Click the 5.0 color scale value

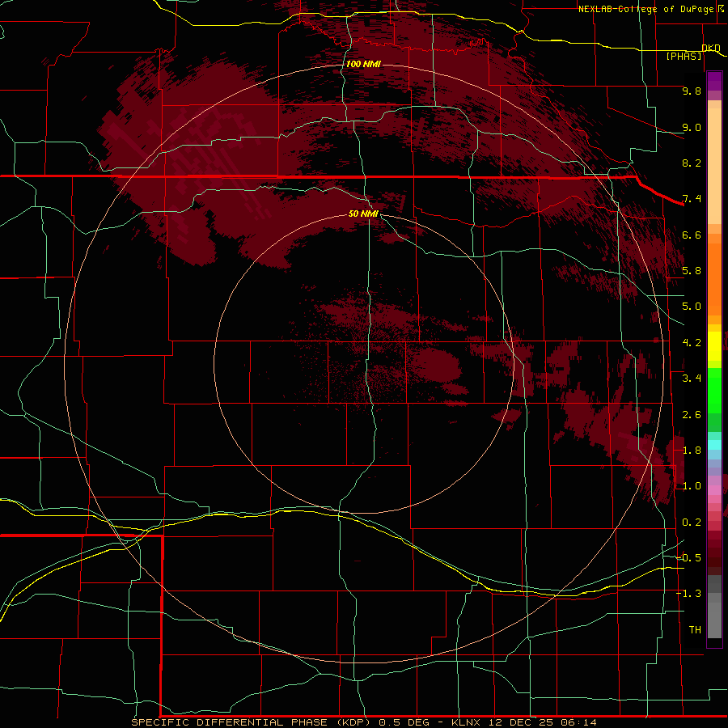click(x=692, y=307)
